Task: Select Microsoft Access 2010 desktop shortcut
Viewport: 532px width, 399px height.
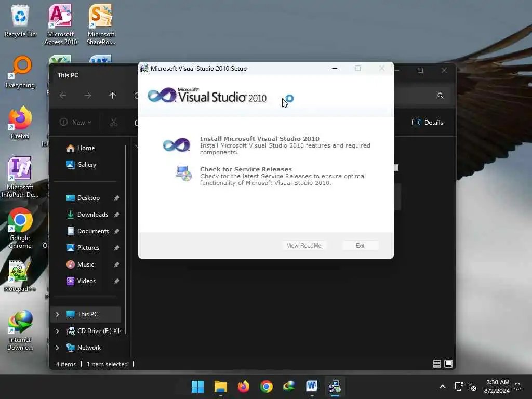Action: pyautogui.click(x=61, y=24)
